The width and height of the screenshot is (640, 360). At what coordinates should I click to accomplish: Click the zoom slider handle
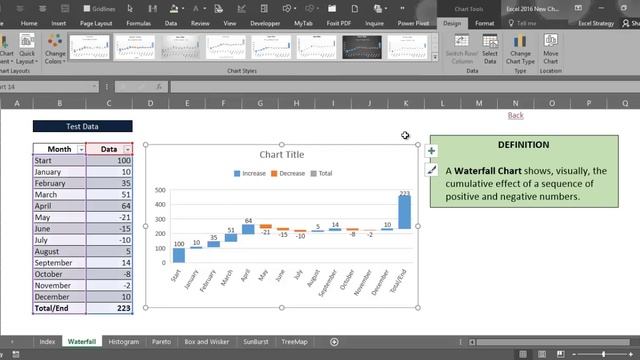point(603,354)
